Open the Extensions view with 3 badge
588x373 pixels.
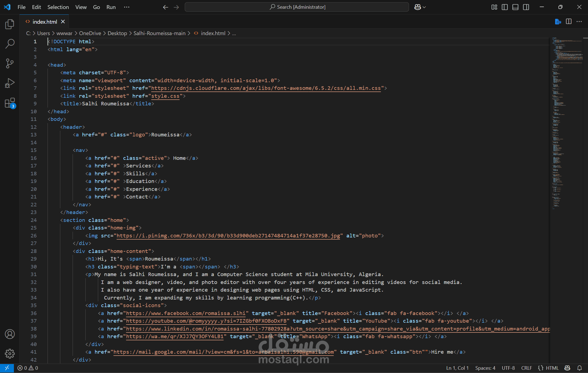(10, 103)
